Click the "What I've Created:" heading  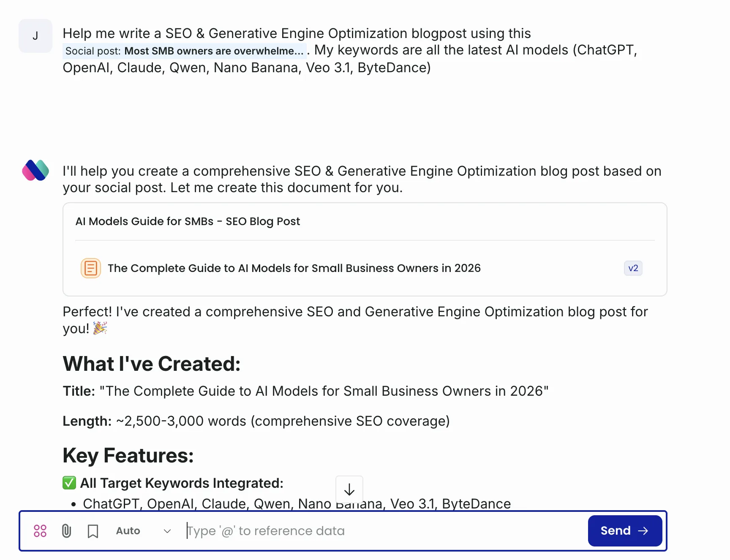click(x=152, y=364)
